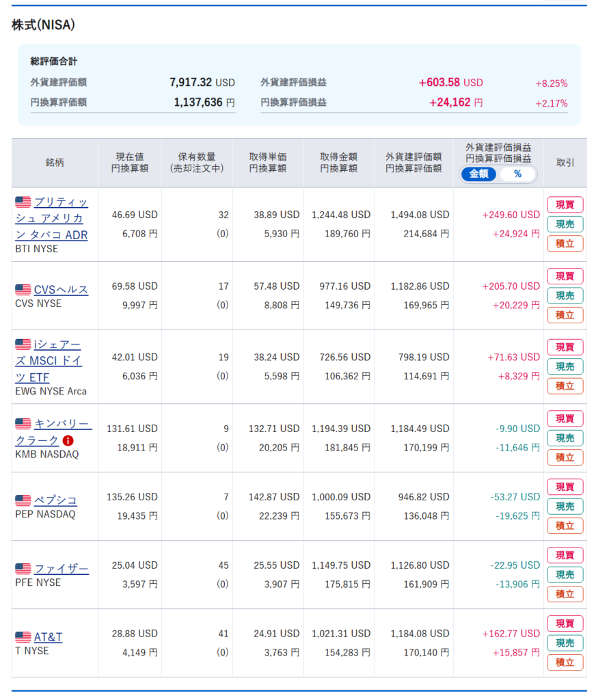Screen dimensions: 596x700
Task: Click the 株式(NISA) section heading
Action: click(x=43, y=25)
